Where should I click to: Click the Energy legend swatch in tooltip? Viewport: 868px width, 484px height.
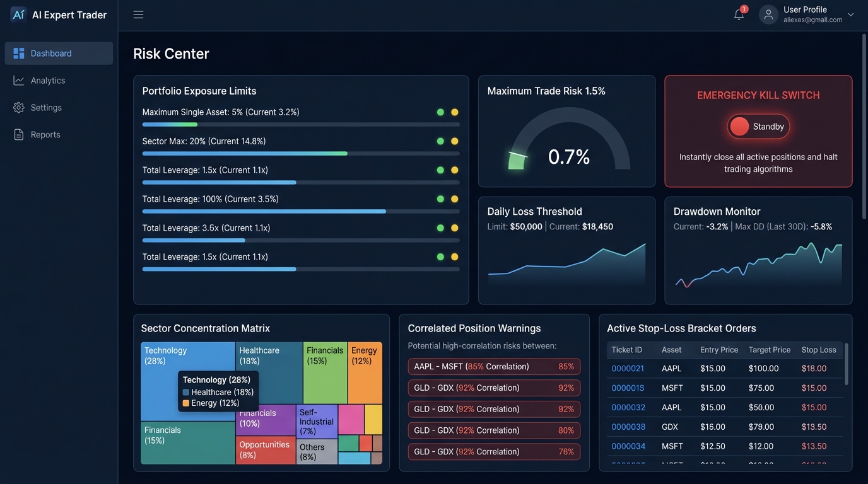[x=186, y=403]
